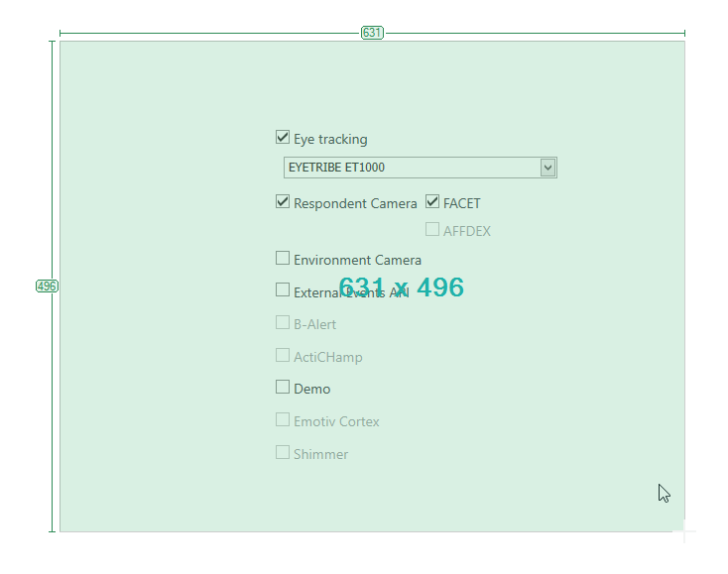Toggle the AFFDEX checkbox
This screenshot has height=574, width=728.
pos(432,229)
